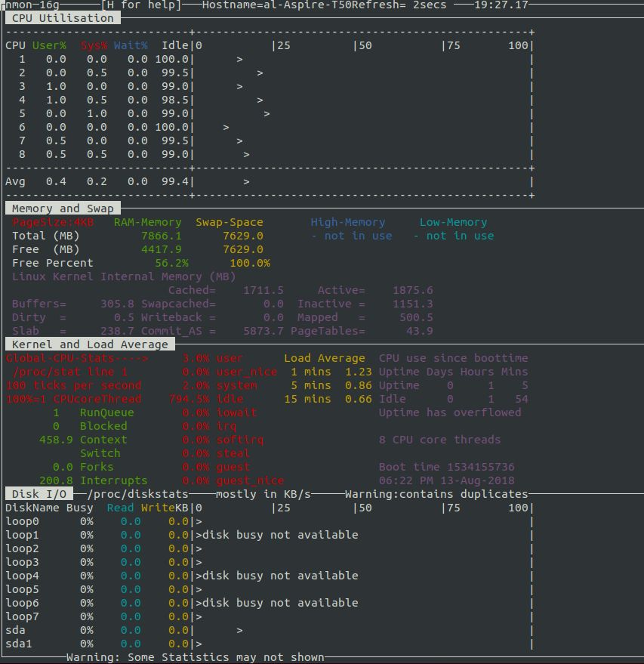Select the Memory and Swap section header
Screen dimensions: 644x664
point(63,208)
